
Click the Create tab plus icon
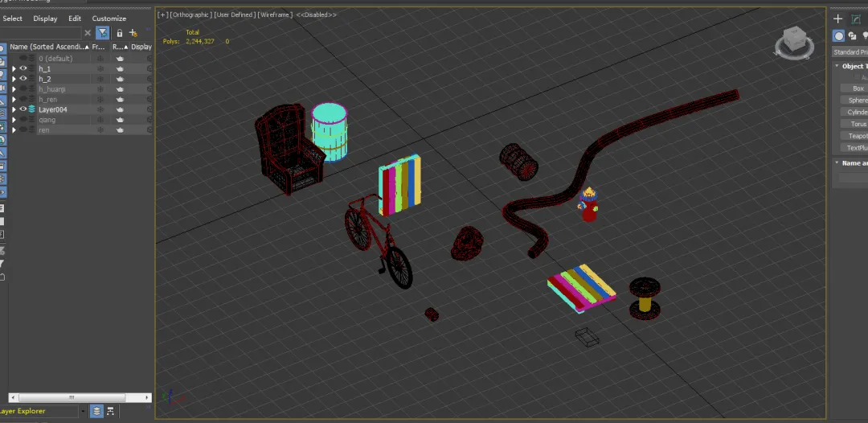pyautogui.click(x=837, y=18)
